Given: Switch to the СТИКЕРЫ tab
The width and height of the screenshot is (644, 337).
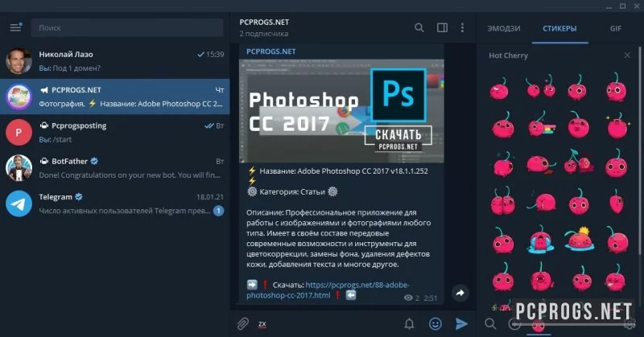Looking at the screenshot, I should point(559,28).
